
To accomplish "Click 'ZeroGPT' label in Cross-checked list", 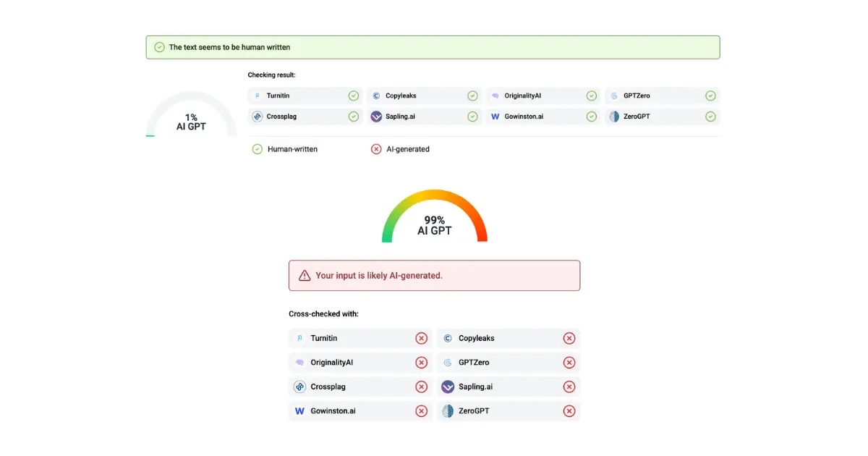I will (474, 411).
